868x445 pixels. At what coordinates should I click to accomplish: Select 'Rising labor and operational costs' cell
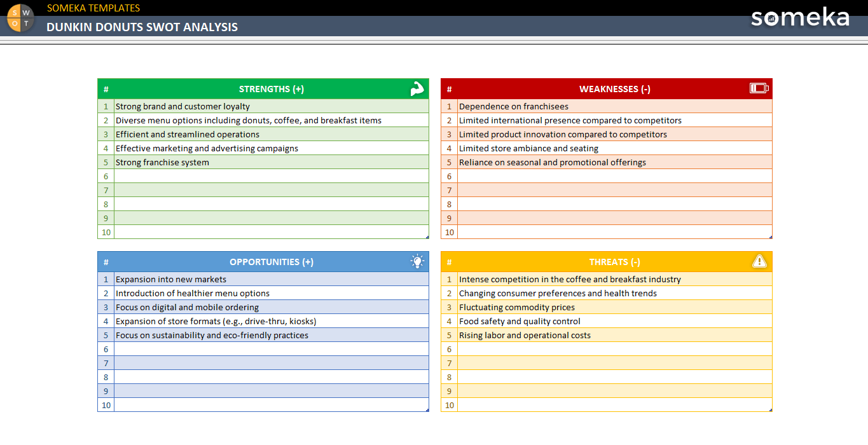tap(615, 335)
